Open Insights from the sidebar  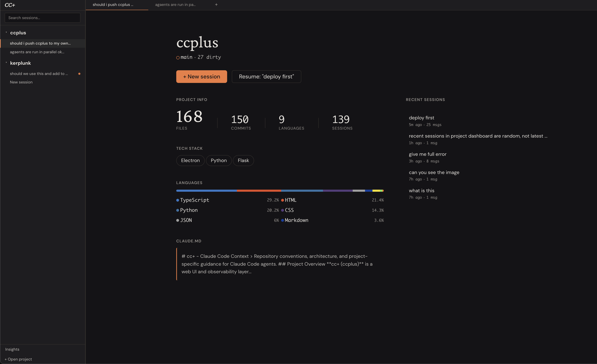[12, 349]
